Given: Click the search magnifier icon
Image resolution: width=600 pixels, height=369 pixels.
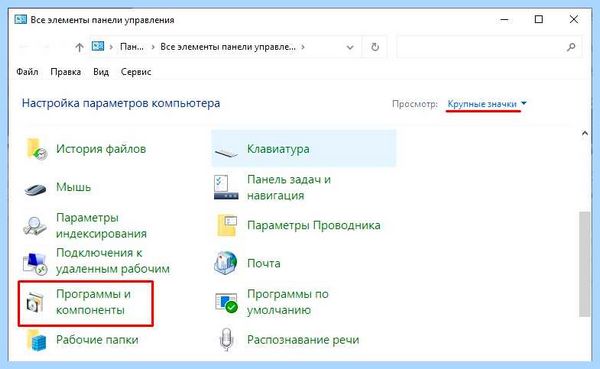Looking at the screenshot, I should (x=571, y=47).
